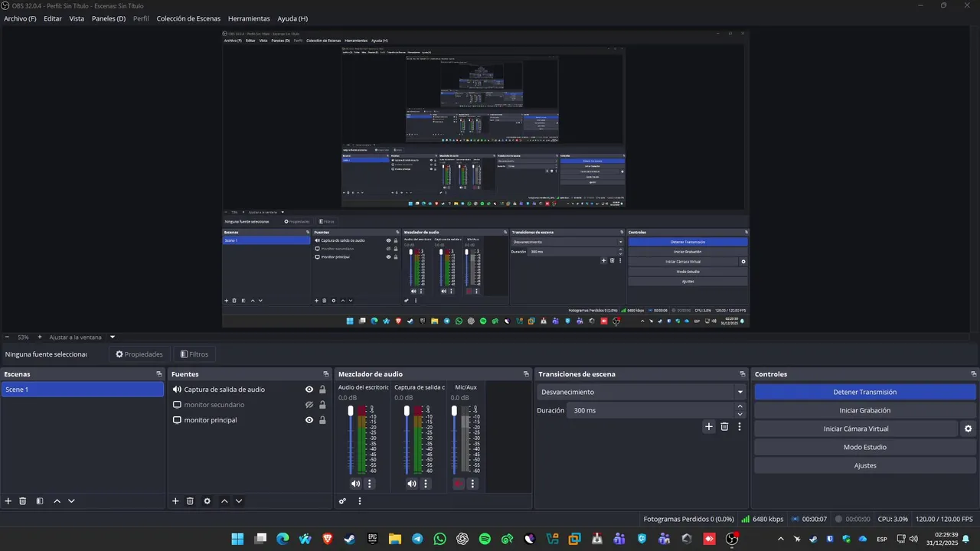Increase transition duration with up stepper

pyautogui.click(x=740, y=407)
